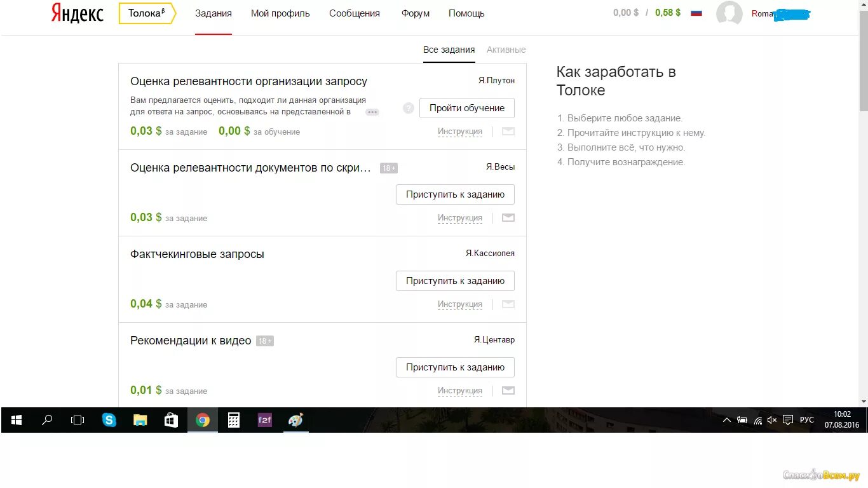Open the user avatar profile picture
Image resolution: width=868 pixels, height=488 pixels.
coord(729,14)
